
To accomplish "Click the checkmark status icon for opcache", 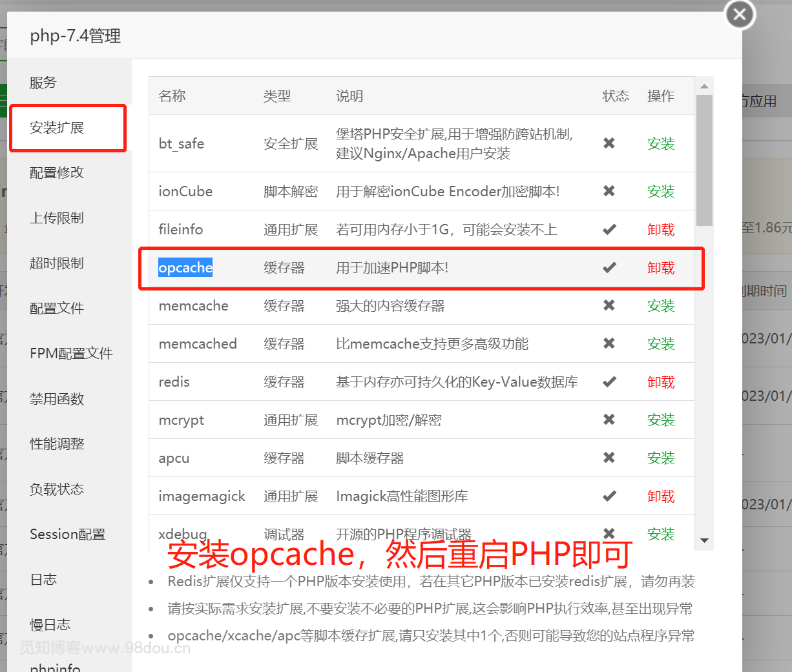I will [609, 267].
